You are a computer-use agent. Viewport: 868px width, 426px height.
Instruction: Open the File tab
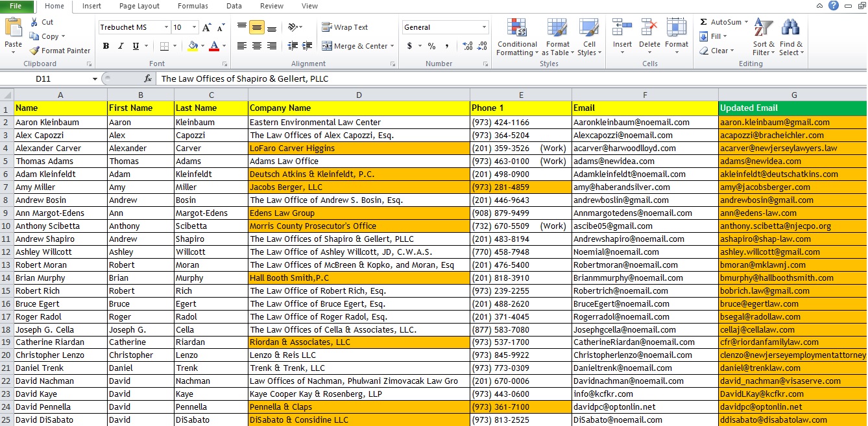16,6
